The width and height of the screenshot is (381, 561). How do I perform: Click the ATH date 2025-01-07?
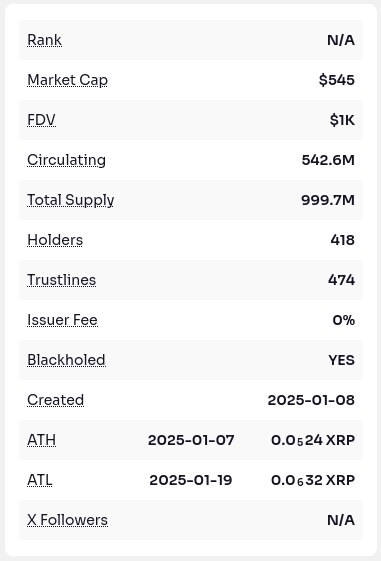pos(191,440)
